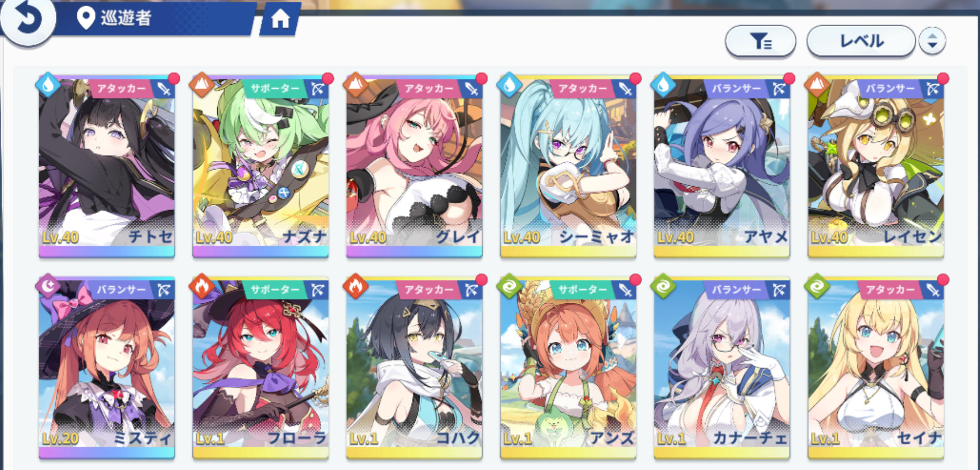Screen dimensions: 980x470
Task: Select the シーミャオ character card
Action: tap(568, 166)
